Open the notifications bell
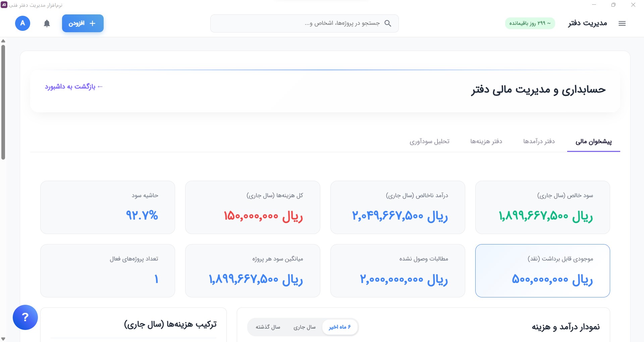This screenshot has height=342, width=644. tap(47, 23)
